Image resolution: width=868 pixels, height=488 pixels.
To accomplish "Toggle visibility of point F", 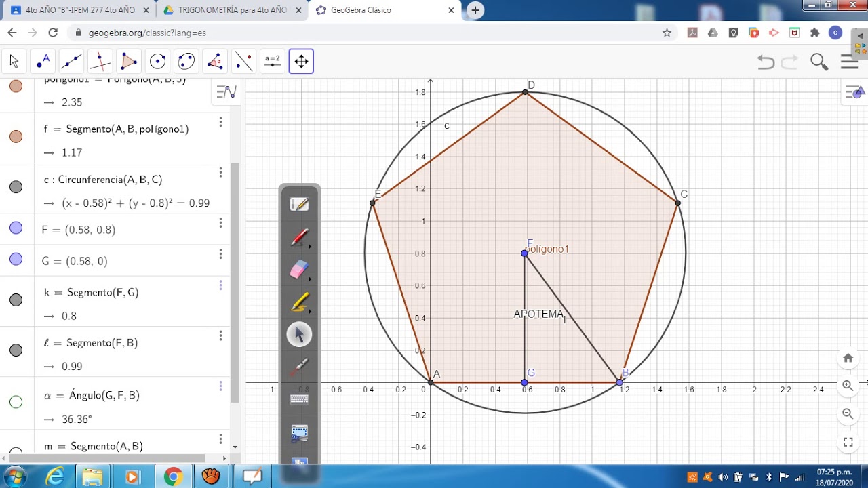I will pos(16,228).
